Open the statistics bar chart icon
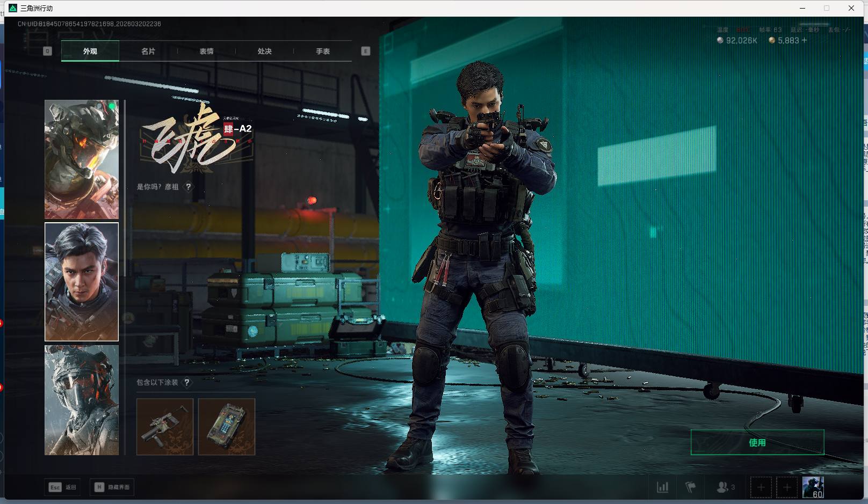This screenshot has height=504, width=868. pos(663,487)
